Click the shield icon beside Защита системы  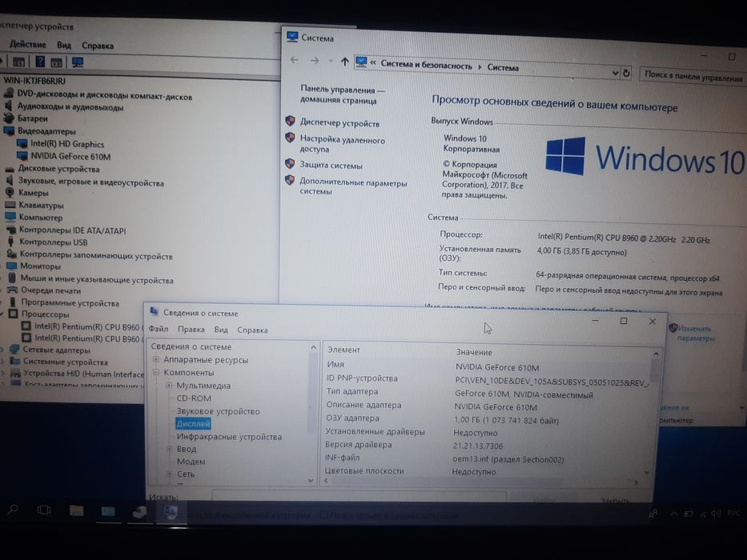tap(290, 164)
